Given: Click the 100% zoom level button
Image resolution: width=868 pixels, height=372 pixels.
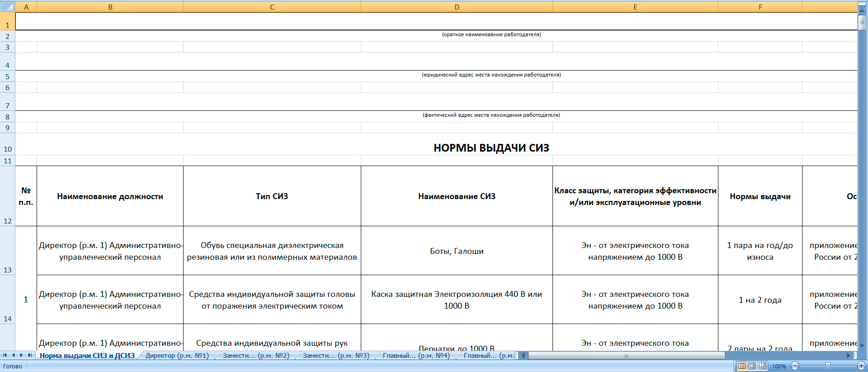Looking at the screenshot, I should click(x=778, y=366).
